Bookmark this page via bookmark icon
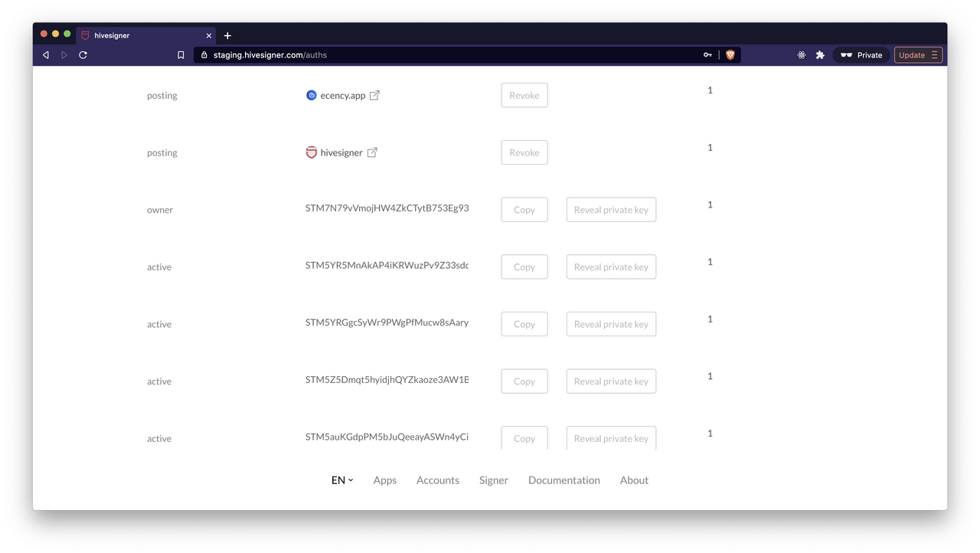This screenshot has width=980, height=553. pyautogui.click(x=181, y=55)
